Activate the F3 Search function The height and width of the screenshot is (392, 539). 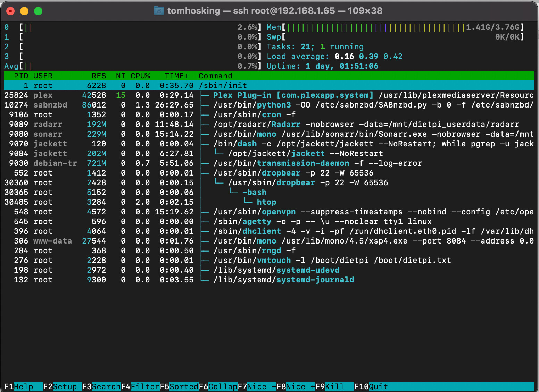click(101, 386)
